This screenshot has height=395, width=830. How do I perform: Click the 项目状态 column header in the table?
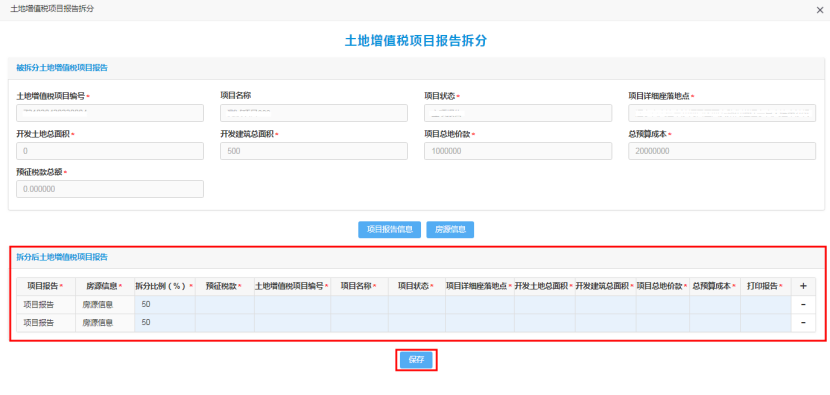417,286
